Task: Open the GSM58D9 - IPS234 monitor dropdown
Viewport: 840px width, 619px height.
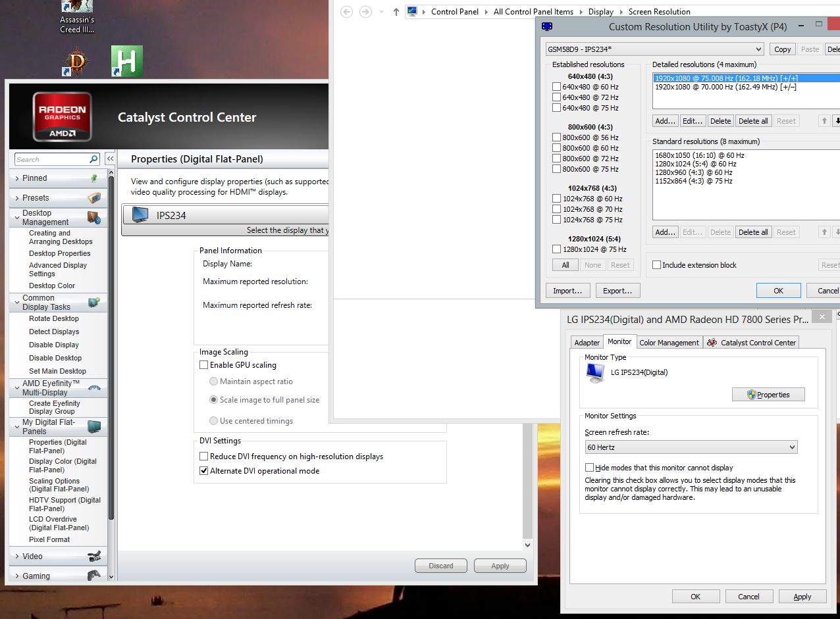Action: [654, 49]
